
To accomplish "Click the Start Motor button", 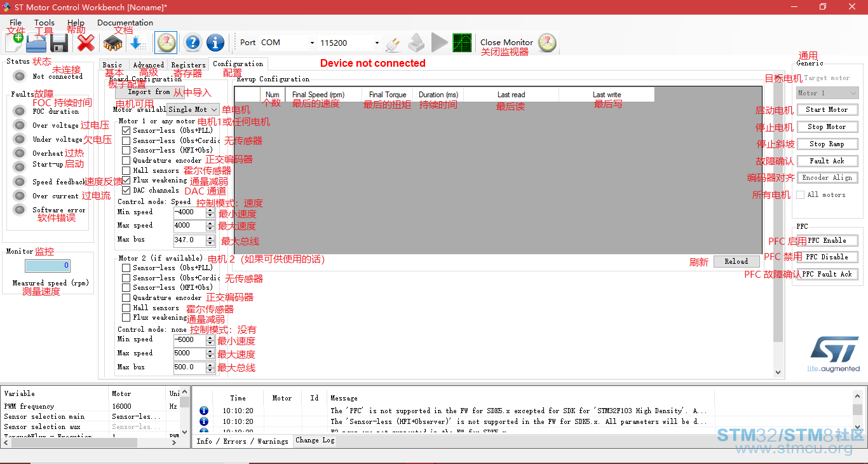I will (827, 110).
